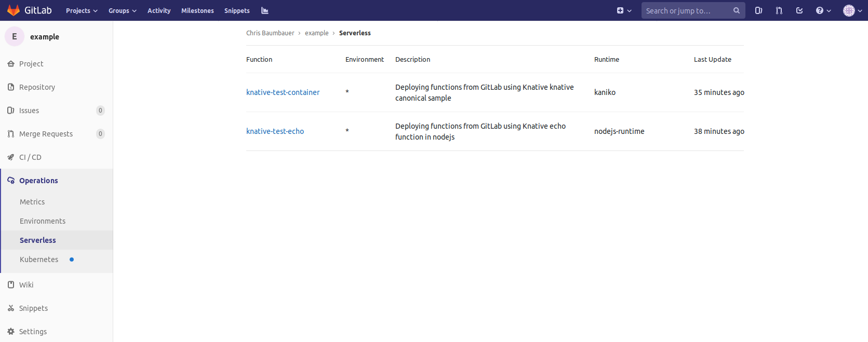The width and height of the screenshot is (868, 342).
Task: Select Serverless under Operations
Action: [x=38, y=240]
